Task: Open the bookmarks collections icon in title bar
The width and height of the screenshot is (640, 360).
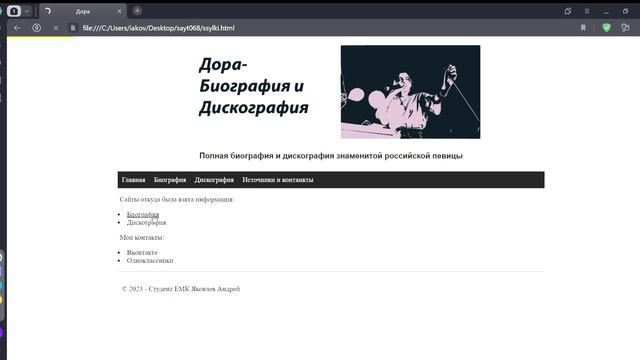Action: click(x=568, y=11)
